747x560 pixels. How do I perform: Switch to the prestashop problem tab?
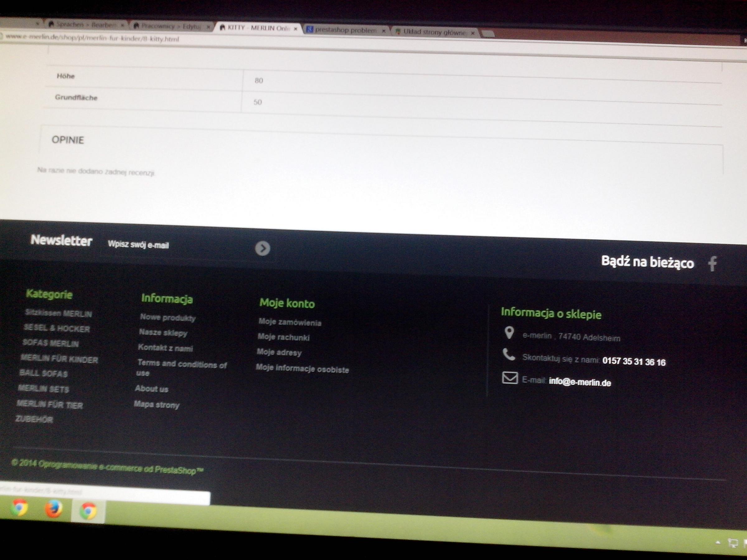tap(345, 30)
